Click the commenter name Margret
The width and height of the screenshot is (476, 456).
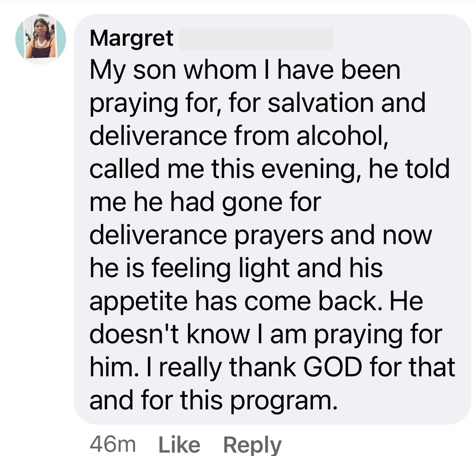coord(131,39)
